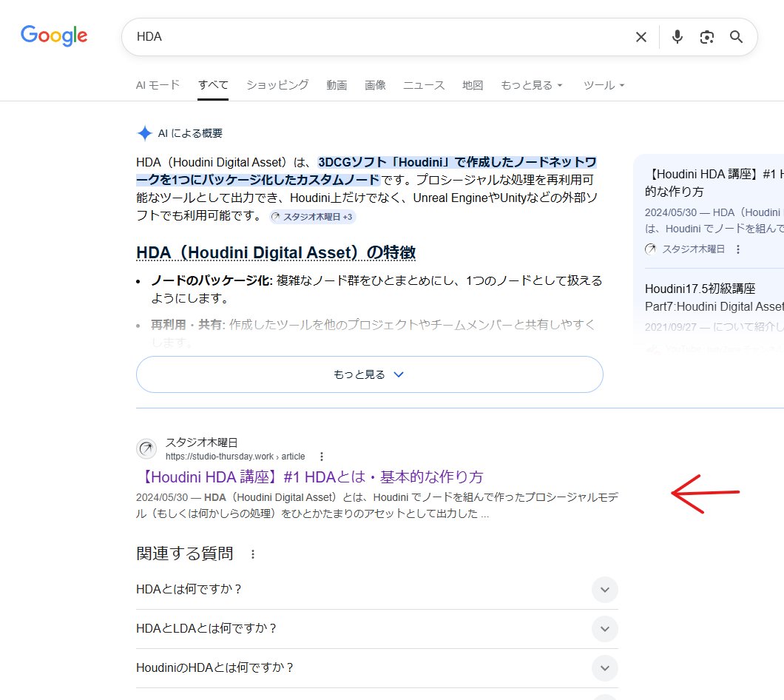Open Google Lens image search icon

(706, 37)
